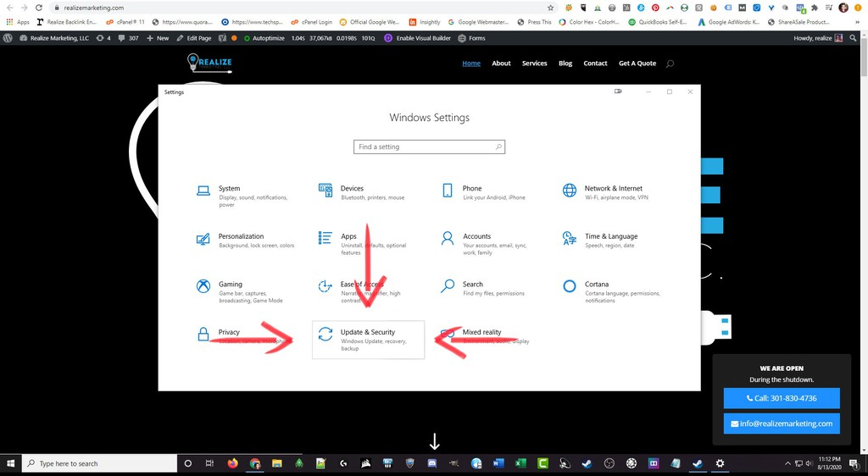The height and width of the screenshot is (476, 868).
Task: Open the Apps bookmarks shortcut
Action: coord(18,22)
